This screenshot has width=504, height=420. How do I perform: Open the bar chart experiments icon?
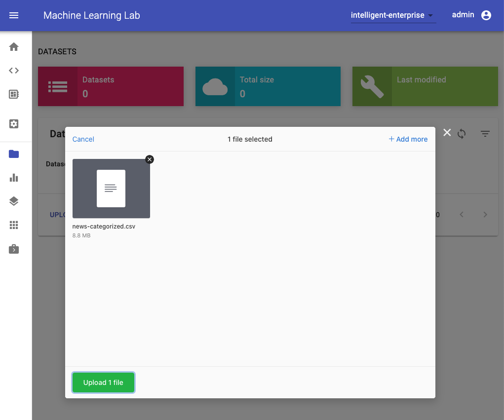click(14, 178)
